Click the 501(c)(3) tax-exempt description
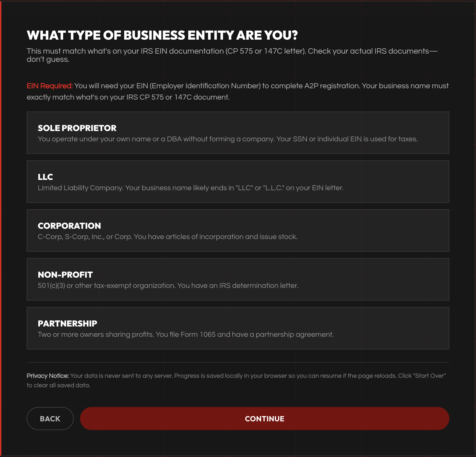Image resolution: width=476 pixels, height=457 pixels. pos(168,286)
